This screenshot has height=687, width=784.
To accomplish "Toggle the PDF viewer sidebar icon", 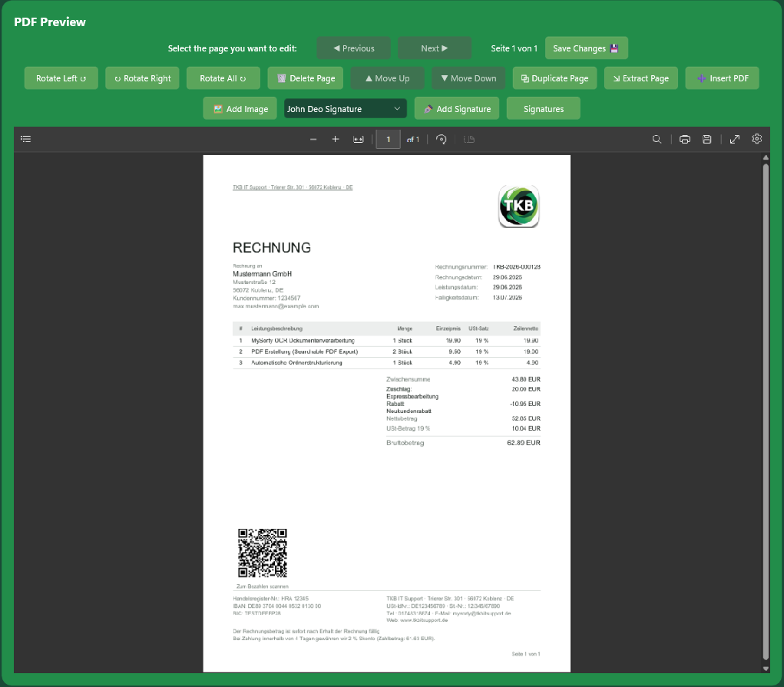I will 26,139.
